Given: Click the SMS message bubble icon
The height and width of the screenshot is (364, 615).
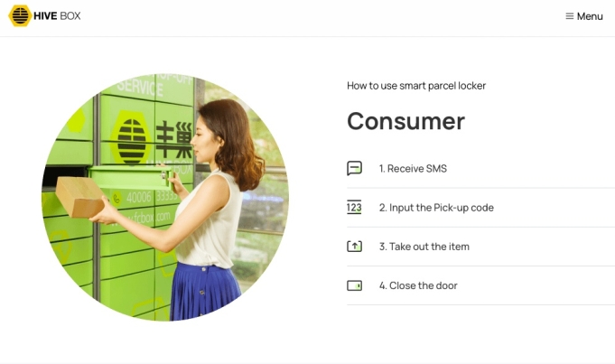Looking at the screenshot, I should 354,168.
